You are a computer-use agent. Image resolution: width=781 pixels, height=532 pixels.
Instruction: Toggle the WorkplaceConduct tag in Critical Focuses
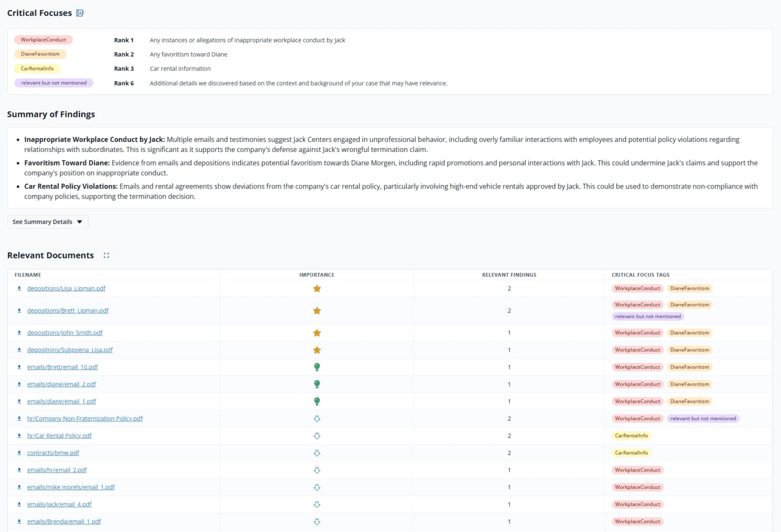[43, 40]
